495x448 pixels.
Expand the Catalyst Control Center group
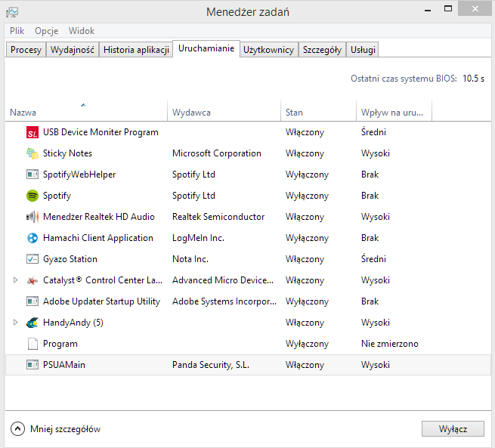click(x=15, y=280)
